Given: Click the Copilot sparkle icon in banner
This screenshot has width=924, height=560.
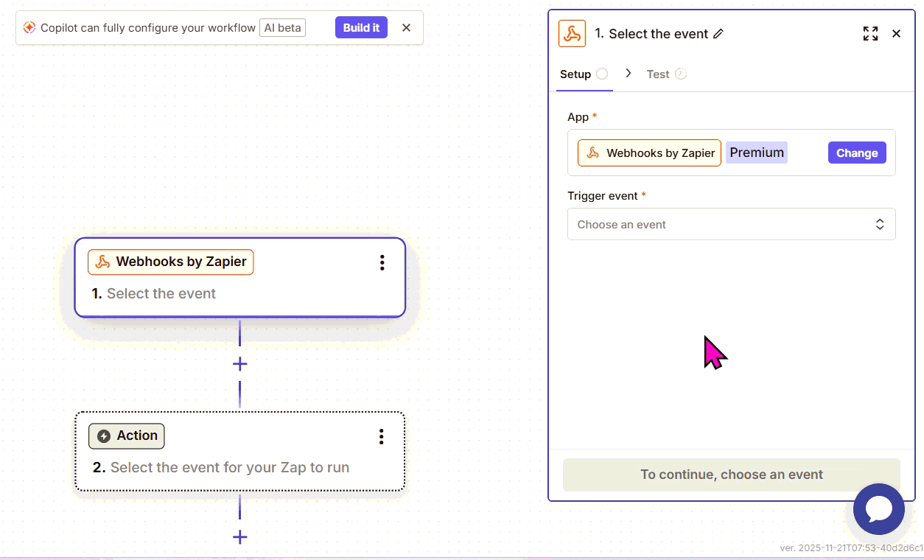Looking at the screenshot, I should click(29, 28).
